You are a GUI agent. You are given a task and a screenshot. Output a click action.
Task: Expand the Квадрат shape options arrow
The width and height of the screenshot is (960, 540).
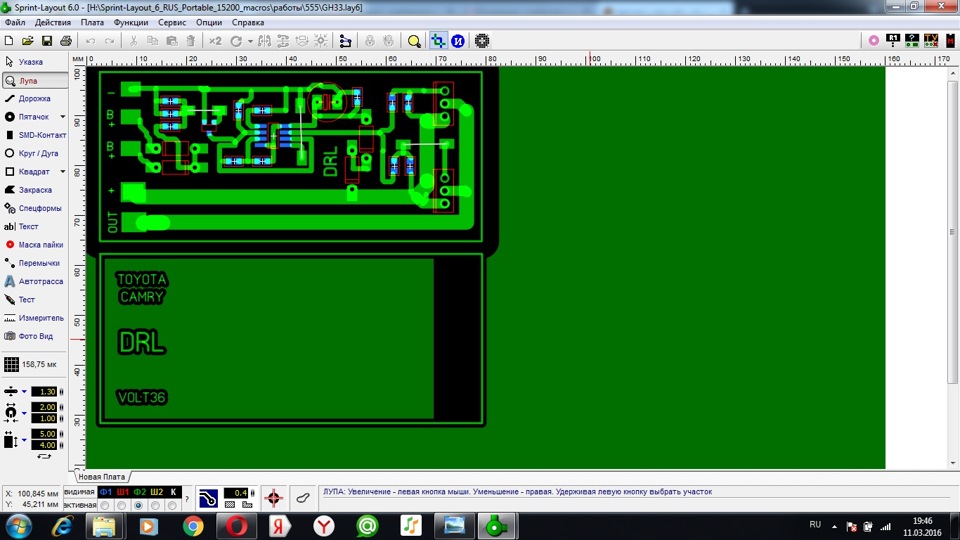tap(62, 171)
